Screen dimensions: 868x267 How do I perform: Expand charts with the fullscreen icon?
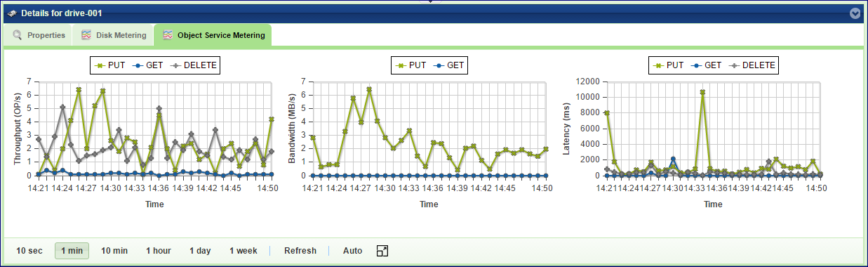coord(382,251)
